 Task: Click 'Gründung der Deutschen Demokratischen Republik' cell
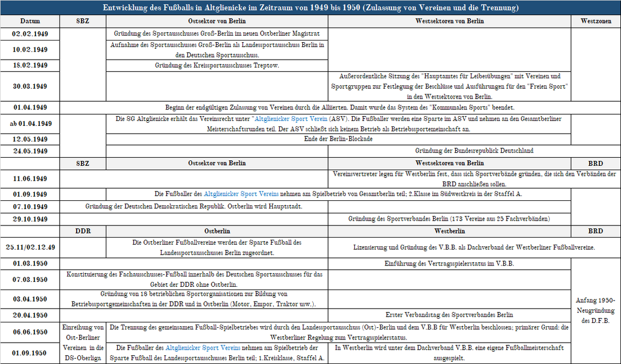[194, 206]
